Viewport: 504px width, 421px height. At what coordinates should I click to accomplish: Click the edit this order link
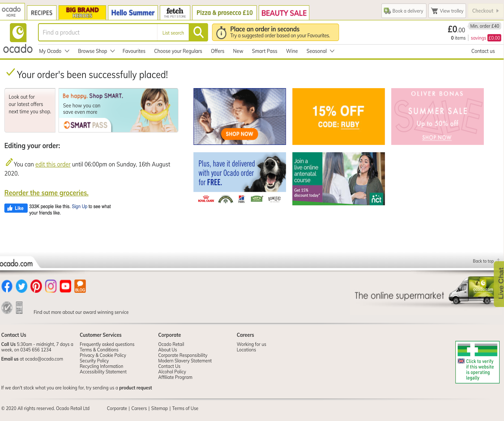coord(53,164)
